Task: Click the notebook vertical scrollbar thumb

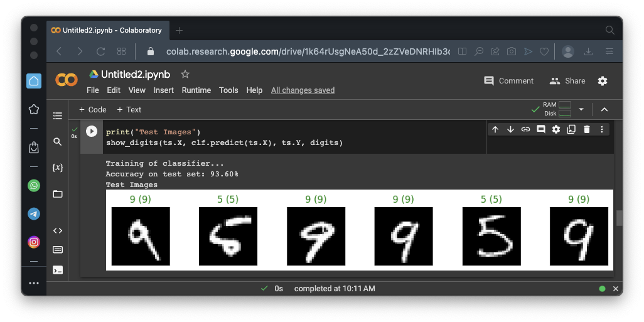Action: click(x=619, y=218)
